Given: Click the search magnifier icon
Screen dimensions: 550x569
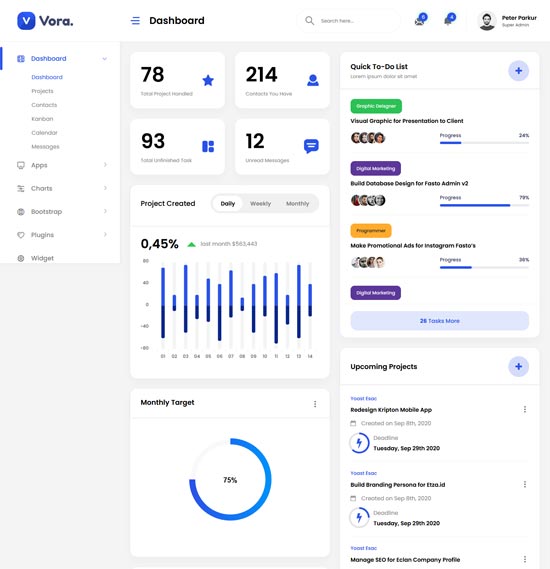Looking at the screenshot, I should (x=309, y=20).
